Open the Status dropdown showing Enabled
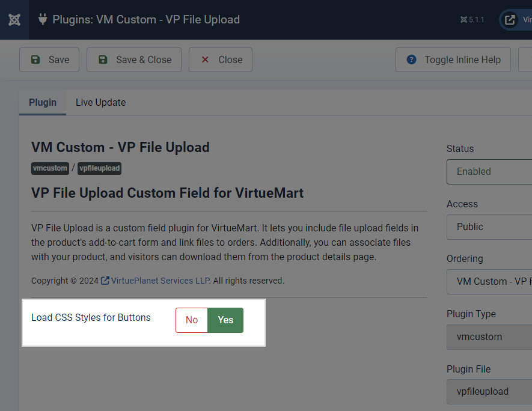This screenshot has width=532, height=411. [x=489, y=172]
